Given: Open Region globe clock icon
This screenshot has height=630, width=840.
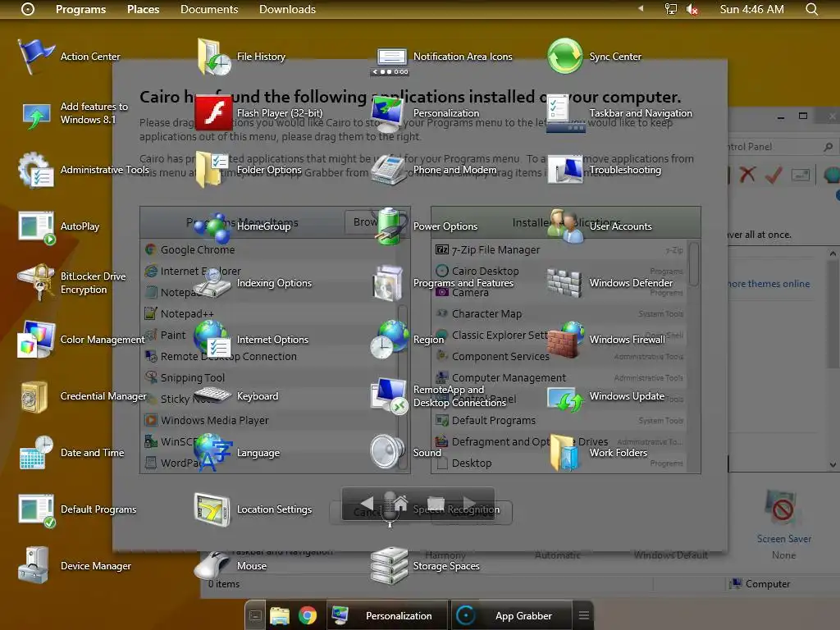Looking at the screenshot, I should point(390,339).
